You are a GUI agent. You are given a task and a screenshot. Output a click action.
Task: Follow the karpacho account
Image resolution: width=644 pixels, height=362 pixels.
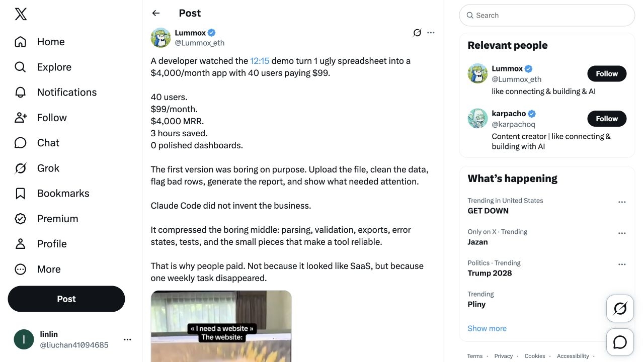[607, 119]
